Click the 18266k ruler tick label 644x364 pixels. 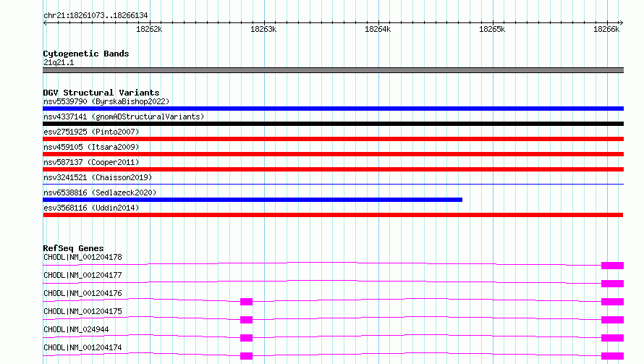(x=606, y=29)
